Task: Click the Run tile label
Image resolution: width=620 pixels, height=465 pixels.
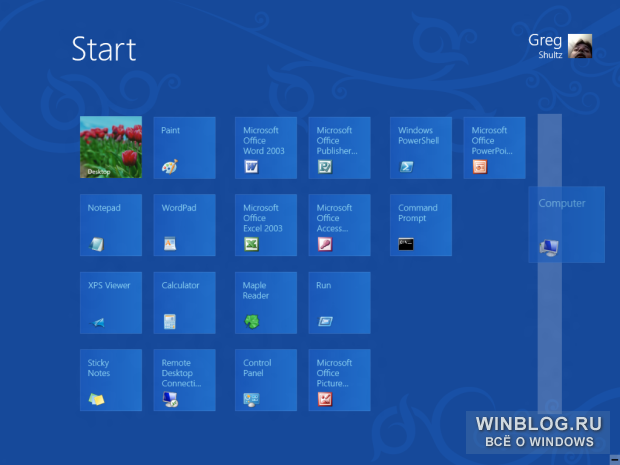Action: coord(323,285)
